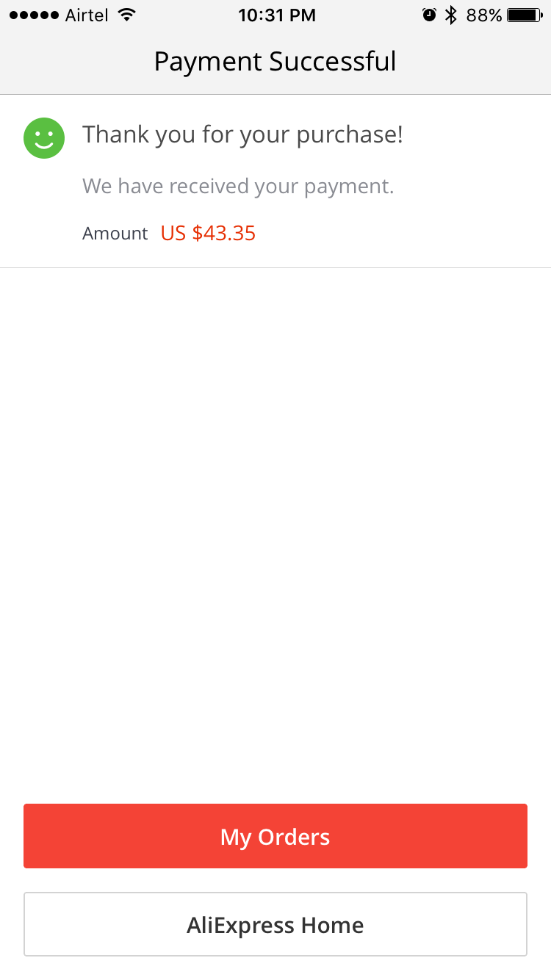Viewport: 551px width, 980px height.
Task: Tap header space left of Payment Successful
Action: [73, 62]
